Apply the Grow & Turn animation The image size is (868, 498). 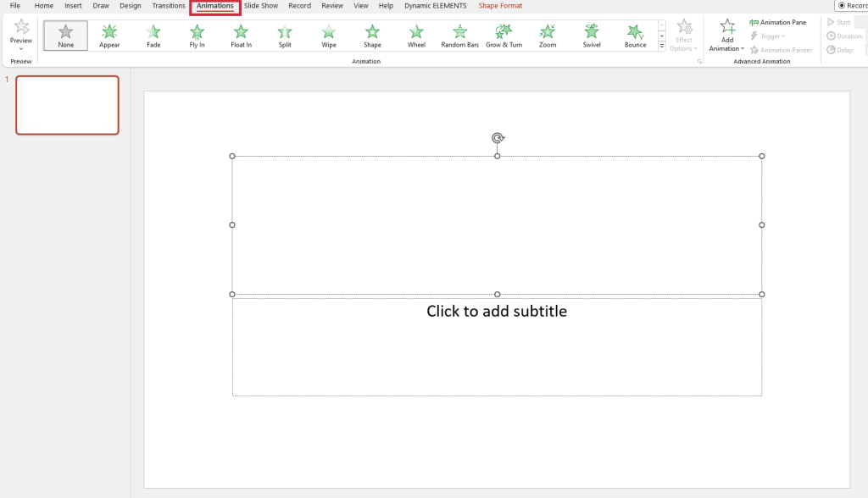pyautogui.click(x=504, y=35)
